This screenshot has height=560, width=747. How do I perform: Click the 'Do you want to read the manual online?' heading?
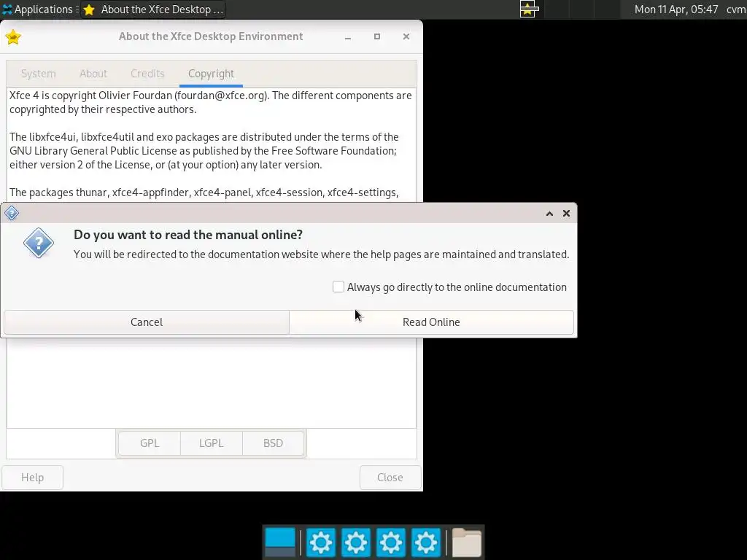[x=188, y=235]
